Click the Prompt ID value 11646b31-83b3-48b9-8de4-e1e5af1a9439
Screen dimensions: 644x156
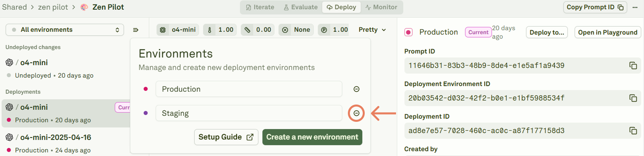486,66
